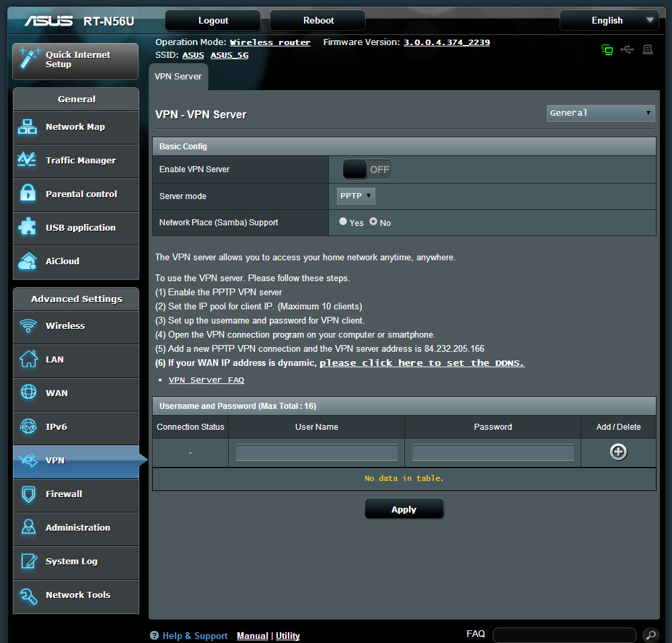Click the LAN house icon
This screenshot has height=643, width=672.
[28, 359]
